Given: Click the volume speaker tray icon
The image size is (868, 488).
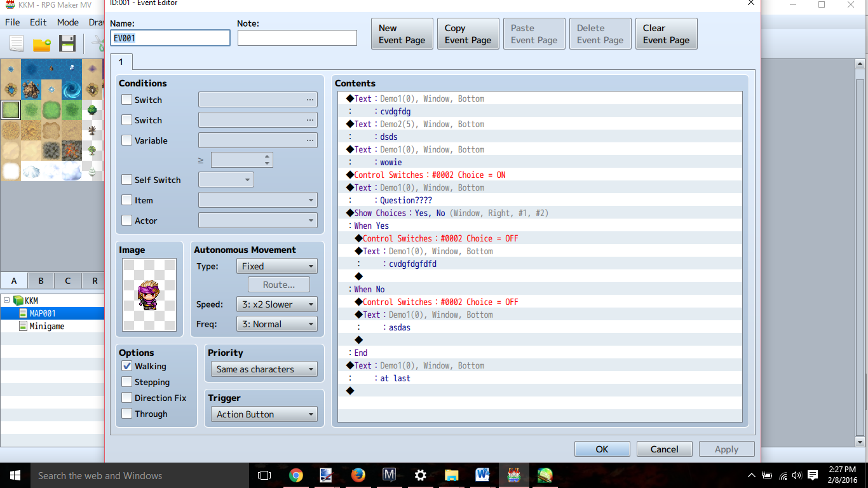Looking at the screenshot, I should pos(797,475).
